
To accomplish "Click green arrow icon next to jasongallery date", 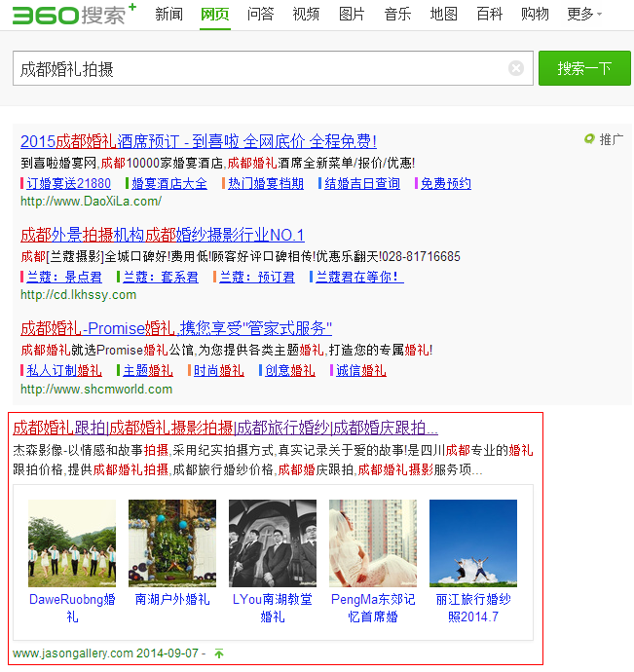I will [219, 653].
